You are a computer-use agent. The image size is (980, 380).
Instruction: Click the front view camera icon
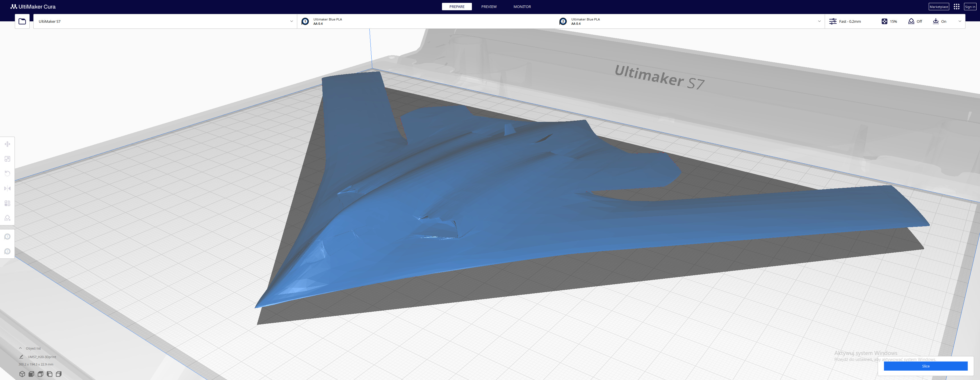(31, 374)
